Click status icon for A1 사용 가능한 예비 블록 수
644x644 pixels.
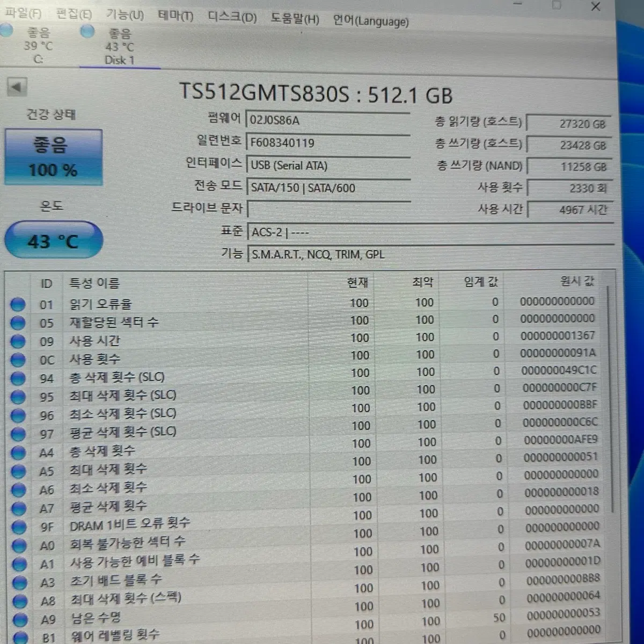(19, 565)
